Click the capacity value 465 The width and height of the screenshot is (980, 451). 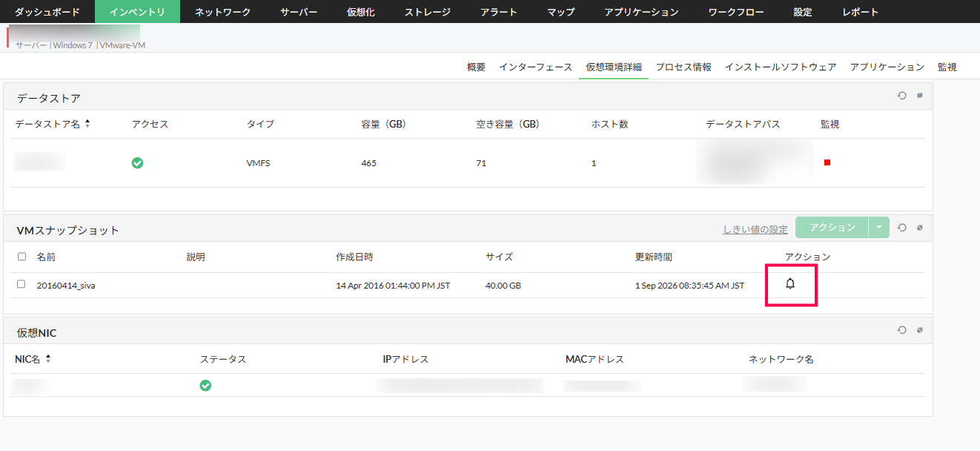(368, 162)
